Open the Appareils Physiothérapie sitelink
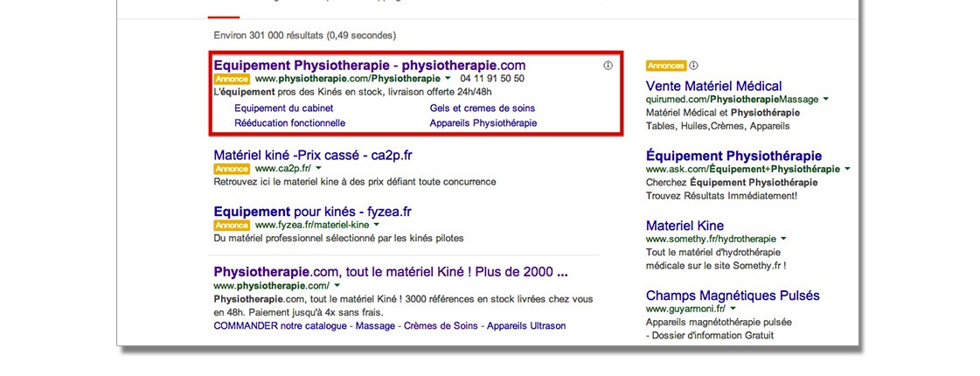This screenshot has height=376, width=980. (483, 123)
